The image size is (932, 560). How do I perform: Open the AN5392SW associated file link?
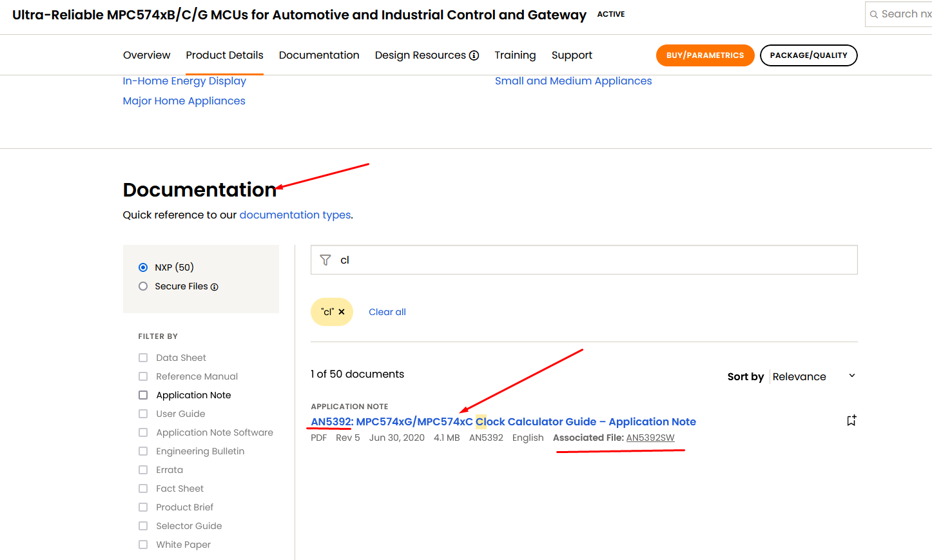pos(650,438)
